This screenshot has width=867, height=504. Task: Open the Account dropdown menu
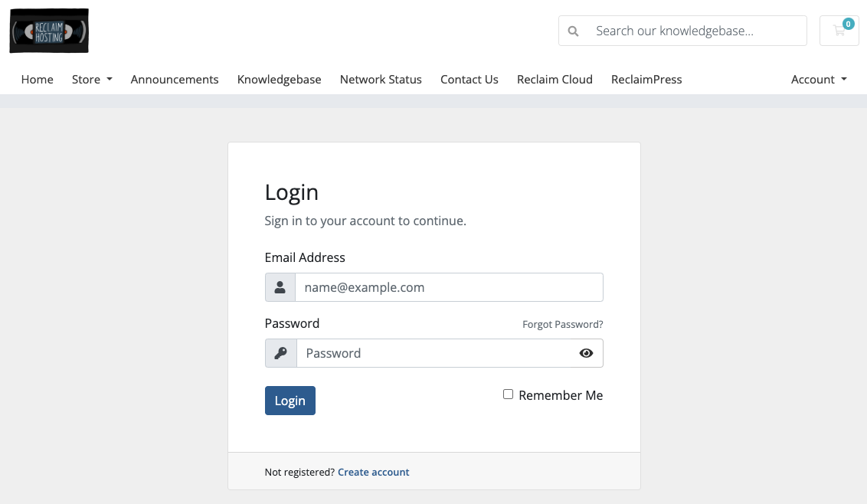(819, 79)
